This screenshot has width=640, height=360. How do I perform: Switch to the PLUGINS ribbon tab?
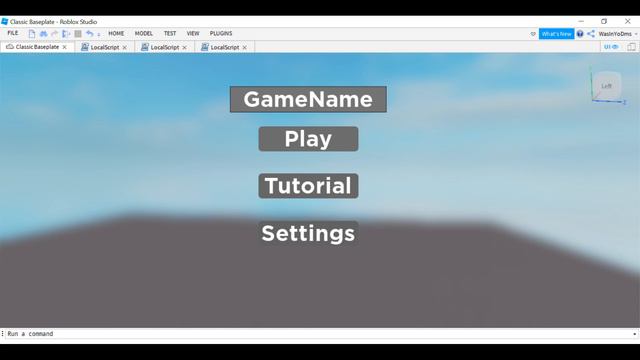pos(221,33)
